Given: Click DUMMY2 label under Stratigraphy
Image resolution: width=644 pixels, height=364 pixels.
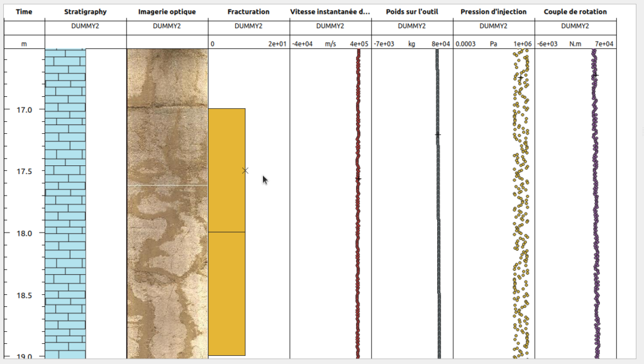Looking at the screenshot, I should point(85,26).
